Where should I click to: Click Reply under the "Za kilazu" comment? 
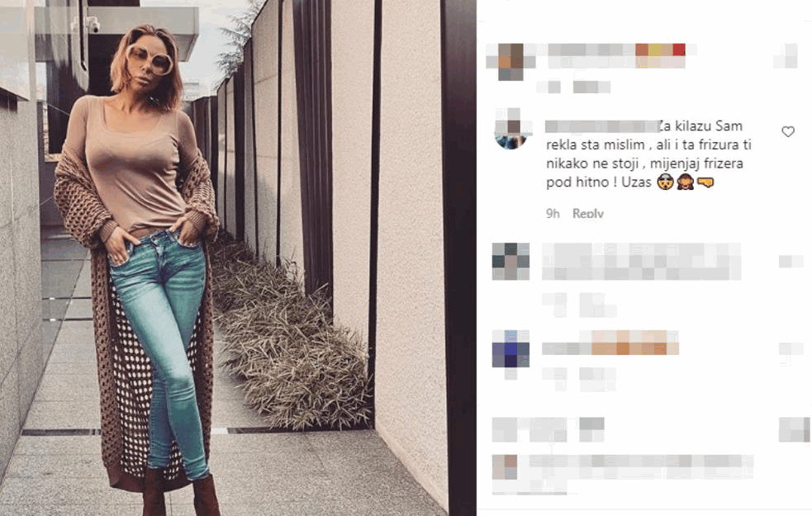588,213
